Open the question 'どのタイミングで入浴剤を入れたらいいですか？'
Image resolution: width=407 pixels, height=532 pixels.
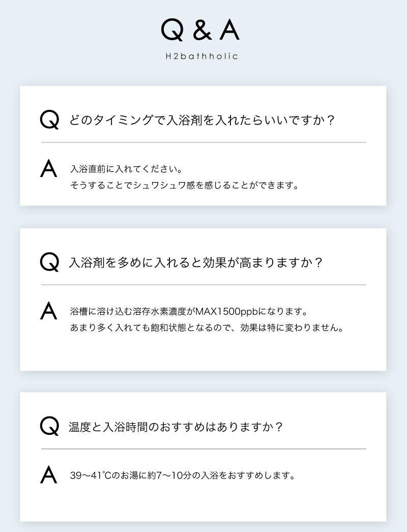202,121
